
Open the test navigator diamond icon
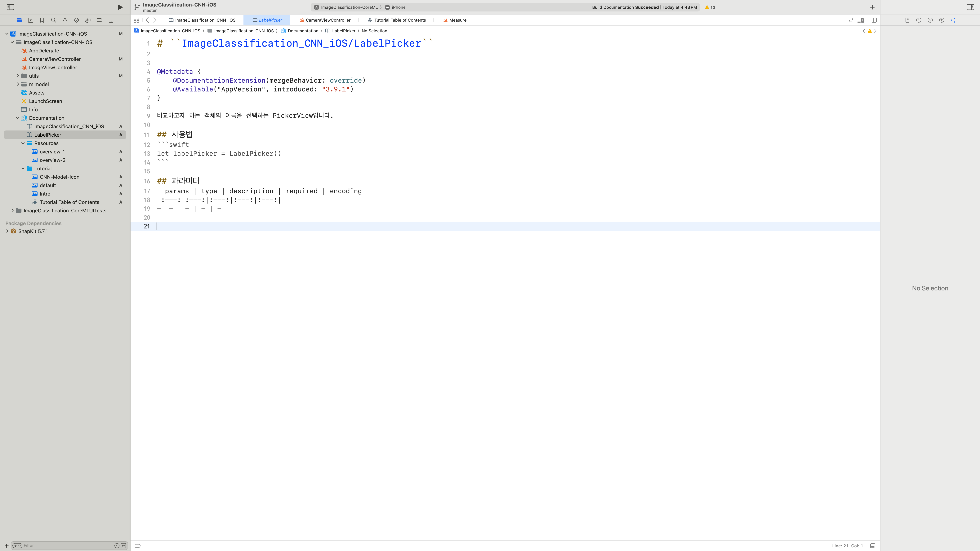pos(77,20)
